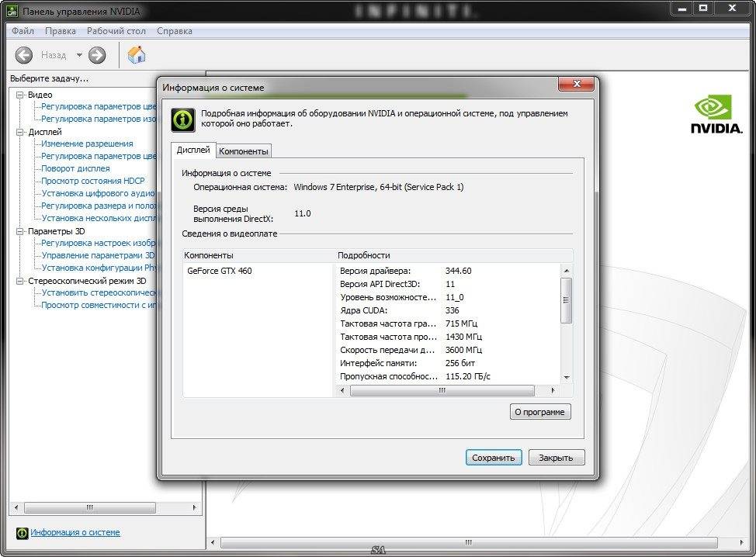Minimize the NVIDIA Control Panel window
Image resolution: width=756 pixels, height=557 pixels.
coord(682,9)
